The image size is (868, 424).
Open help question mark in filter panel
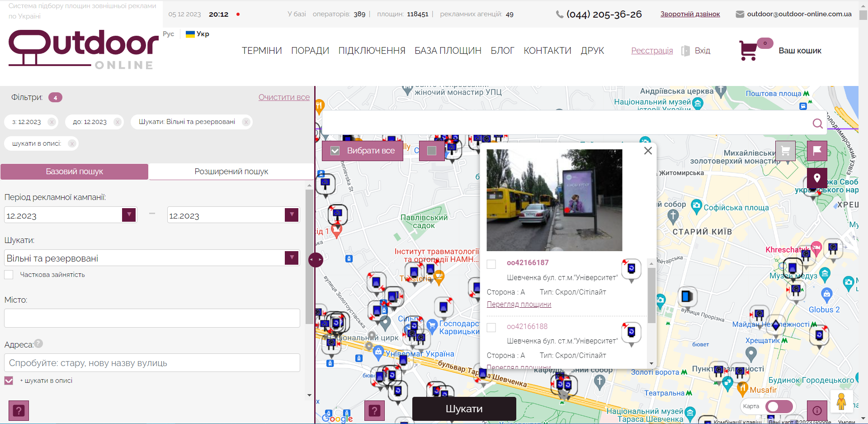pyautogui.click(x=19, y=410)
